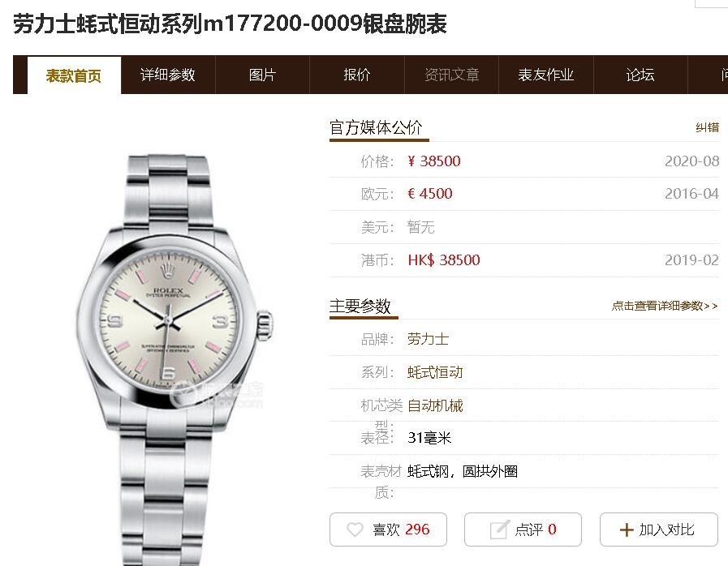728x566 pixels.
Task: Go to the 报价 tab
Action: click(356, 75)
